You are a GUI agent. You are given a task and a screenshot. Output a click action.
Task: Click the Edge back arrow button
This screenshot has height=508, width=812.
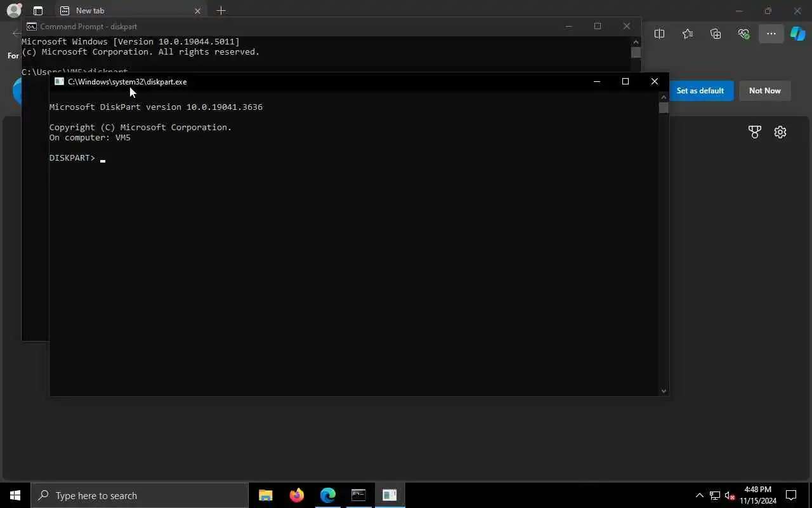pyautogui.click(x=16, y=34)
